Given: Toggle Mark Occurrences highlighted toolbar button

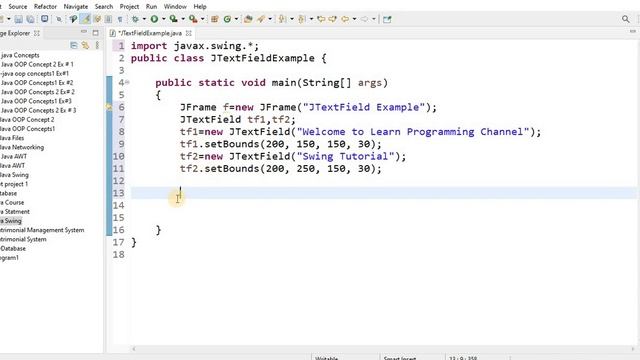Looking at the screenshot, I should (86, 19).
